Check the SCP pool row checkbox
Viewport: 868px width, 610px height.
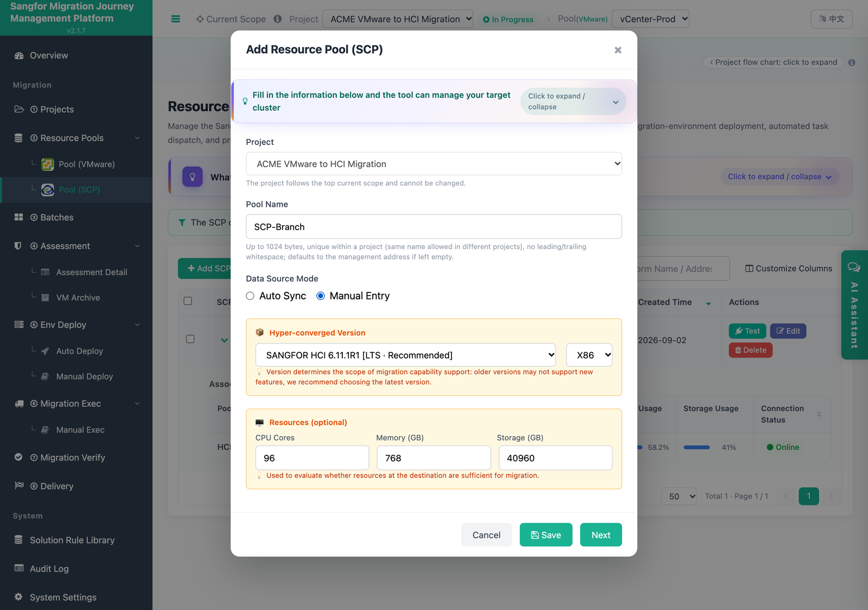point(190,339)
